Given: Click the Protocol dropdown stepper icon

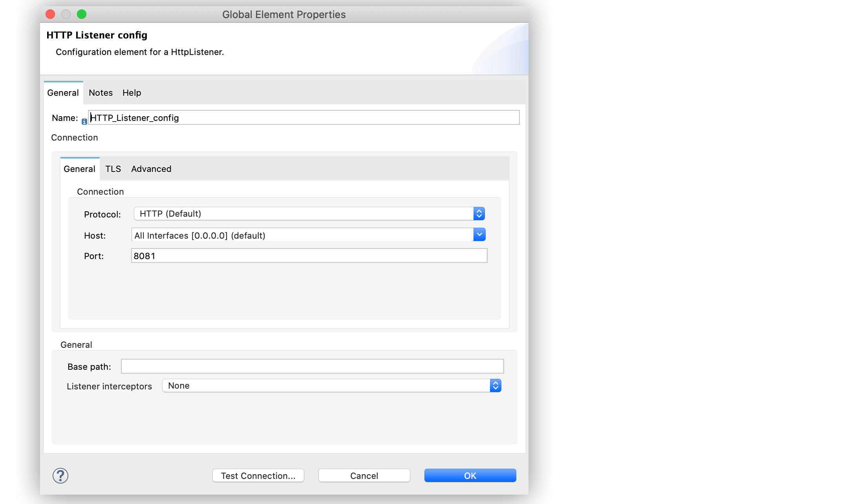Looking at the screenshot, I should (479, 214).
